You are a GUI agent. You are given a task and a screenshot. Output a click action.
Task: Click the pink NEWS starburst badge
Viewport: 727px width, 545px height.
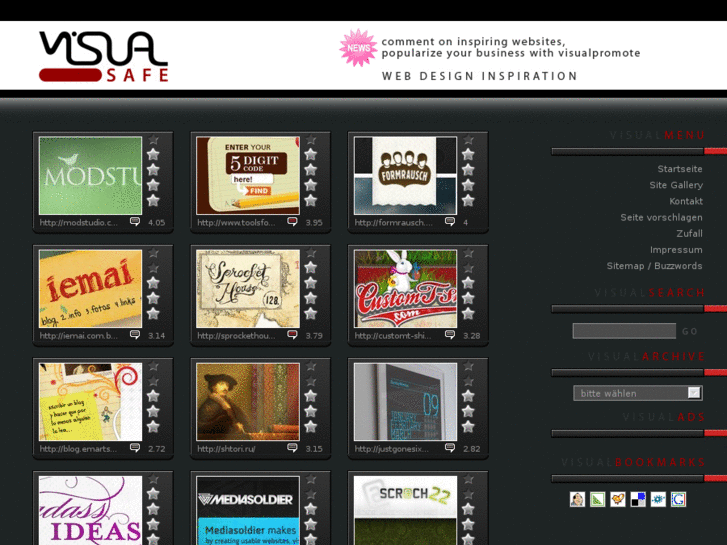358,48
